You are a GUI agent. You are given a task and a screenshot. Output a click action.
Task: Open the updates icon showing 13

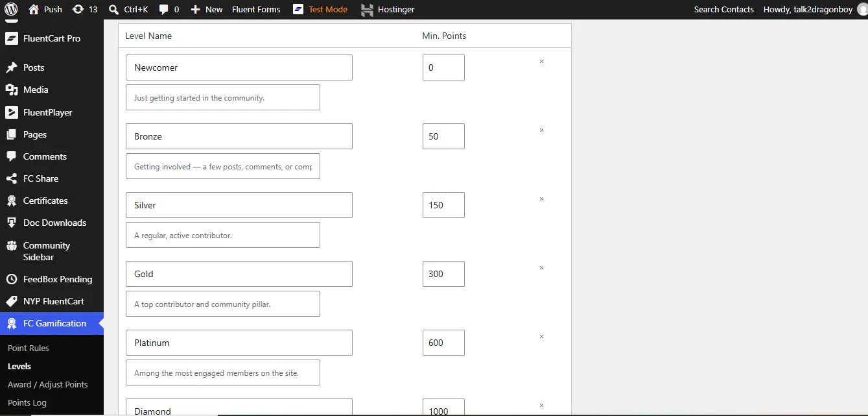point(78,9)
